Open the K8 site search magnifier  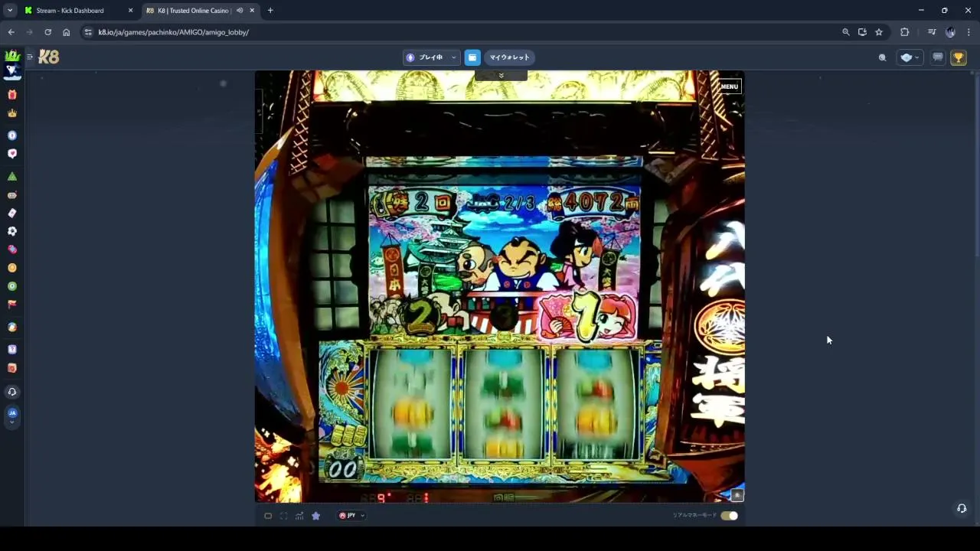[882, 57]
